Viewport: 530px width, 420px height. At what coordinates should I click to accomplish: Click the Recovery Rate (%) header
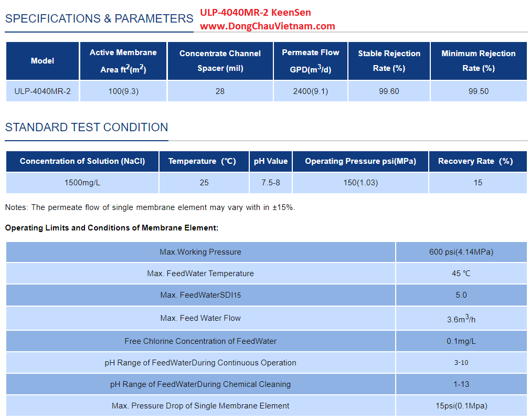[x=478, y=161]
